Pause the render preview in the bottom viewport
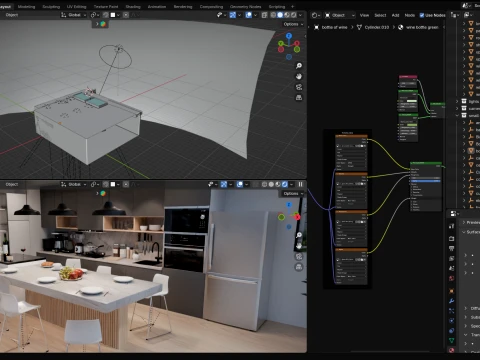This screenshot has height=360, width=480. (x=300, y=184)
